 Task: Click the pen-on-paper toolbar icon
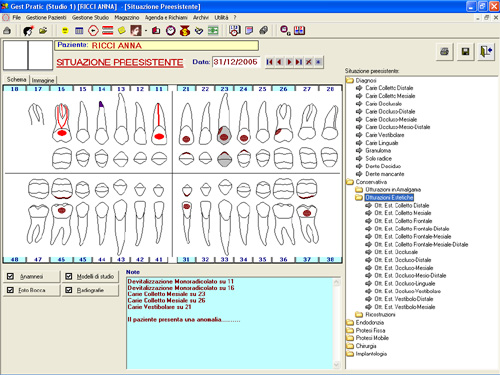(199, 31)
